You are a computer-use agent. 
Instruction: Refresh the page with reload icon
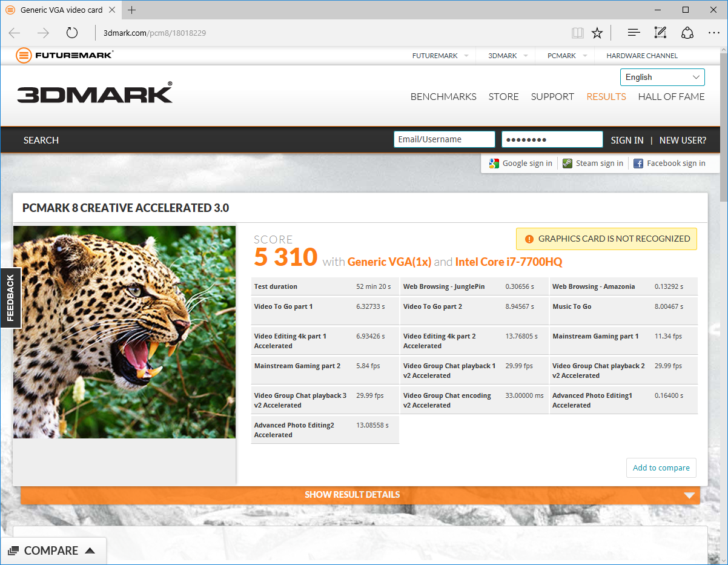click(x=72, y=33)
